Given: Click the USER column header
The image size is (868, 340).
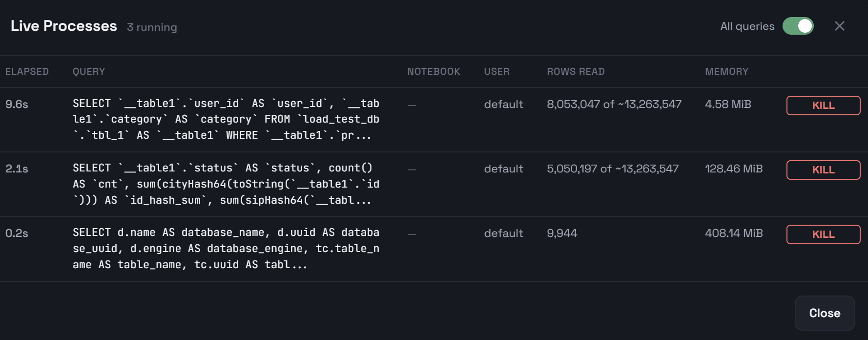Looking at the screenshot, I should [496, 71].
